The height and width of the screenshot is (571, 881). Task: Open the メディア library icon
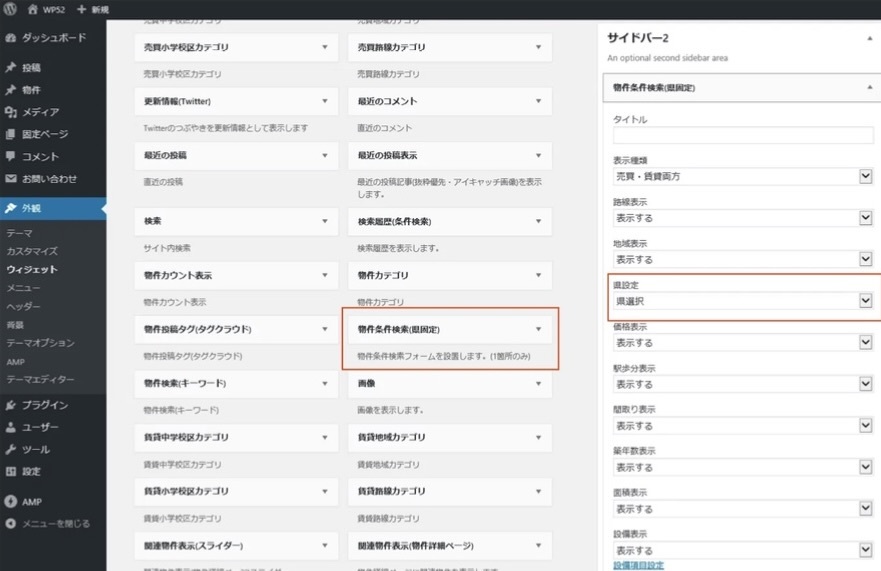point(11,112)
